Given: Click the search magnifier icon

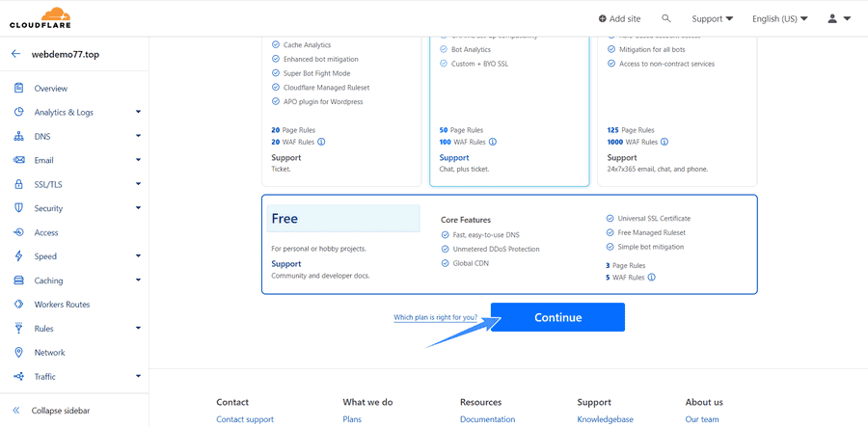Looking at the screenshot, I should click(666, 18).
